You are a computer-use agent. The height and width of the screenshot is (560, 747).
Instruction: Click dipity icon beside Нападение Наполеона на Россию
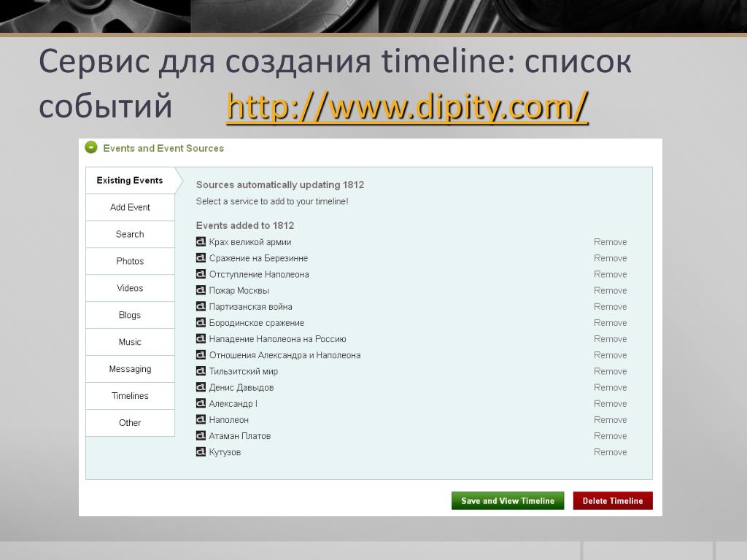coord(201,338)
